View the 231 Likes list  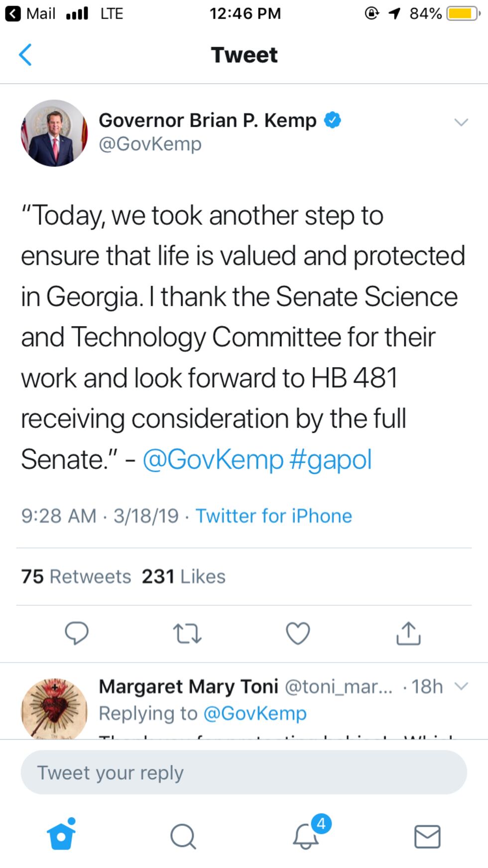click(183, 577)
